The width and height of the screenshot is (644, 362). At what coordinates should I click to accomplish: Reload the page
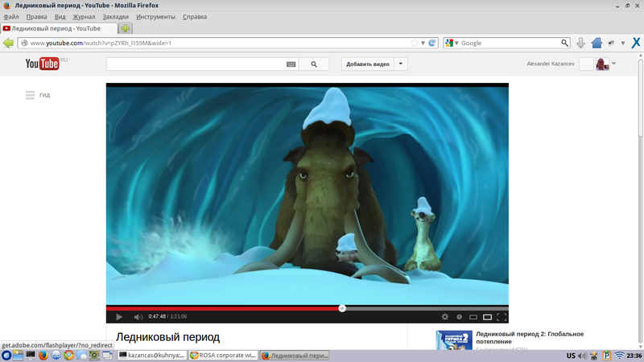(432, 43)
